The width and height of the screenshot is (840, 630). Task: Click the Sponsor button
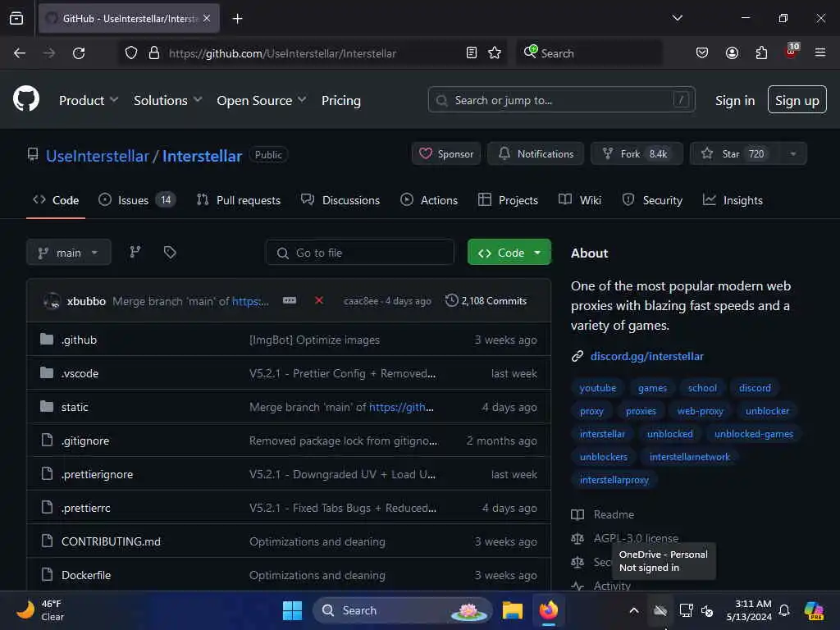[x=446, y=153]
